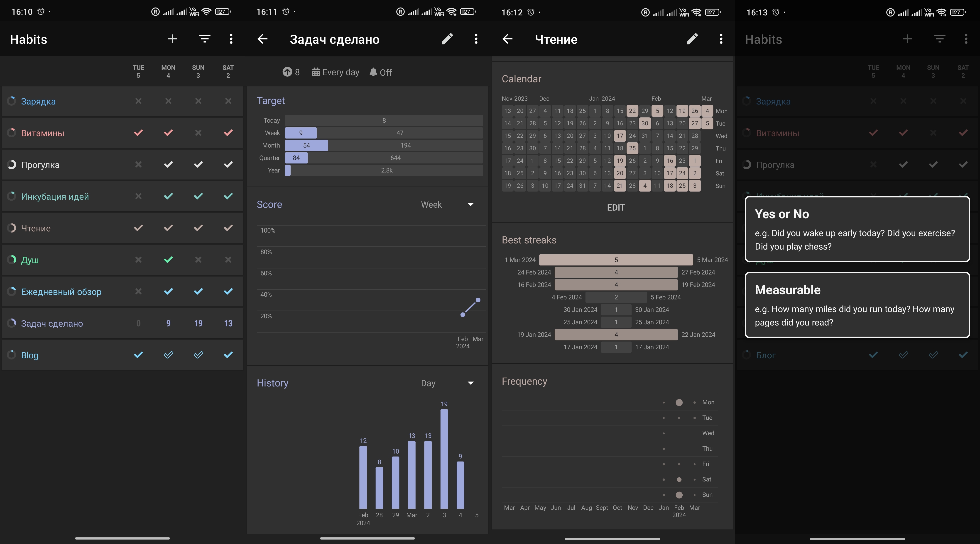Toggle Душ checkmark for Monday 4
Image resolution: width=980 pixels, height=544 pixels.
(x=168, y=260)
